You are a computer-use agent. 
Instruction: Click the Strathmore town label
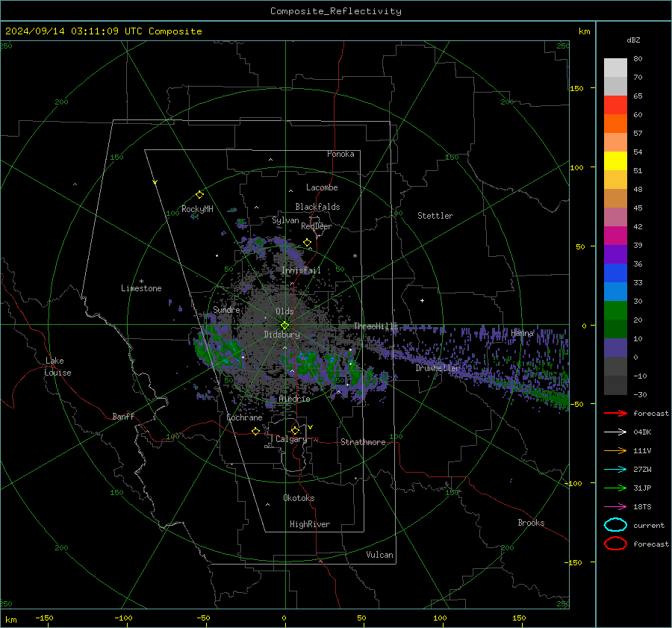coord(363,442)
